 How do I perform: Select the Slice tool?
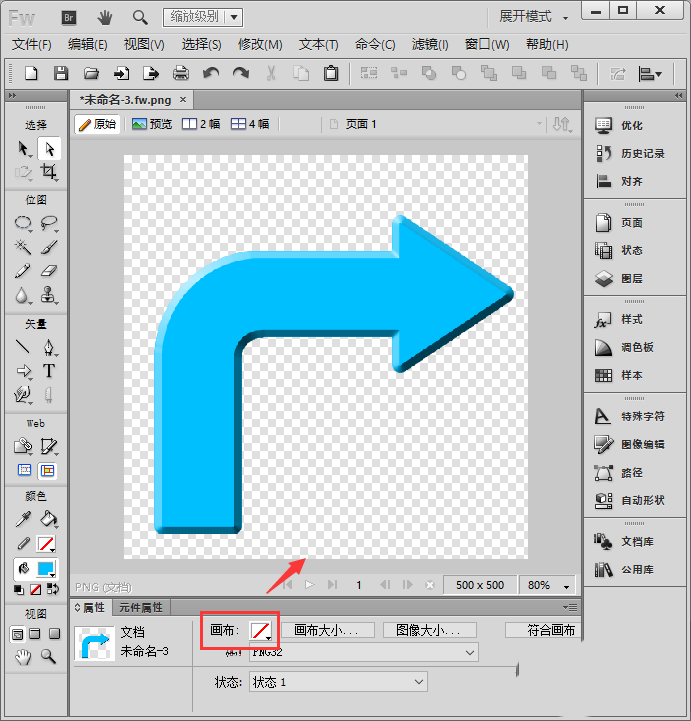49,446
